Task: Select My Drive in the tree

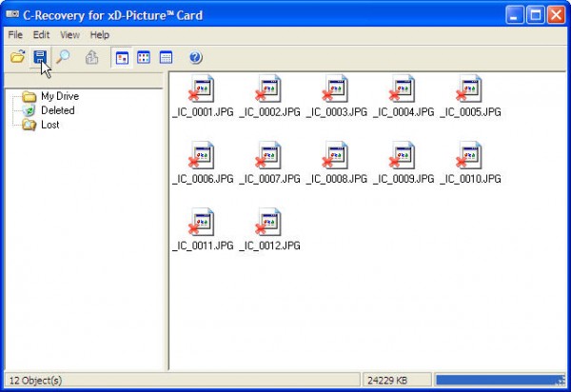Action: coord(60,96)
